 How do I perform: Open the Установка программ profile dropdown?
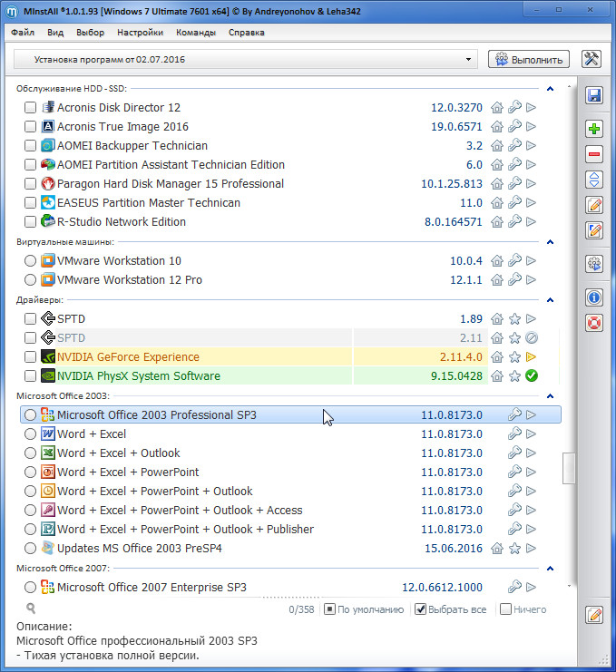coord(246,60)
